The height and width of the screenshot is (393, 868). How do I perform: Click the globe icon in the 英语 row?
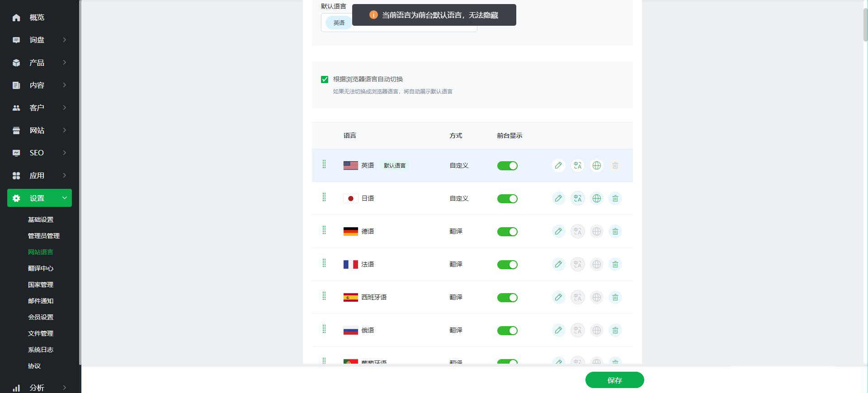point(597,165)
